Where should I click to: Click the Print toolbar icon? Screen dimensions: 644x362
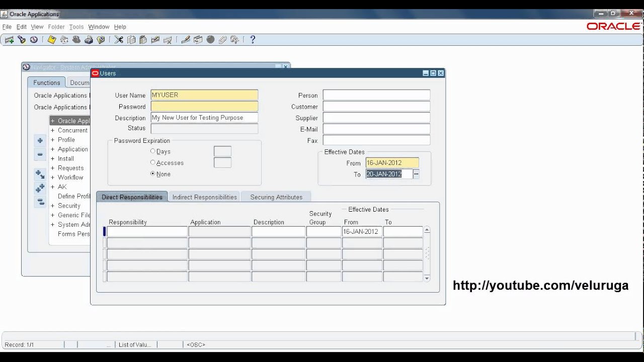pos(89,40)
